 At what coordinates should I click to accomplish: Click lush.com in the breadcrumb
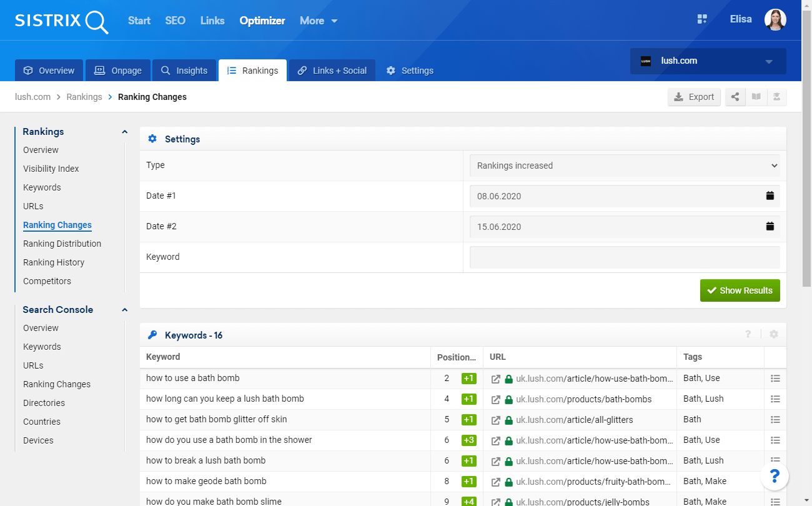(32, 97)
